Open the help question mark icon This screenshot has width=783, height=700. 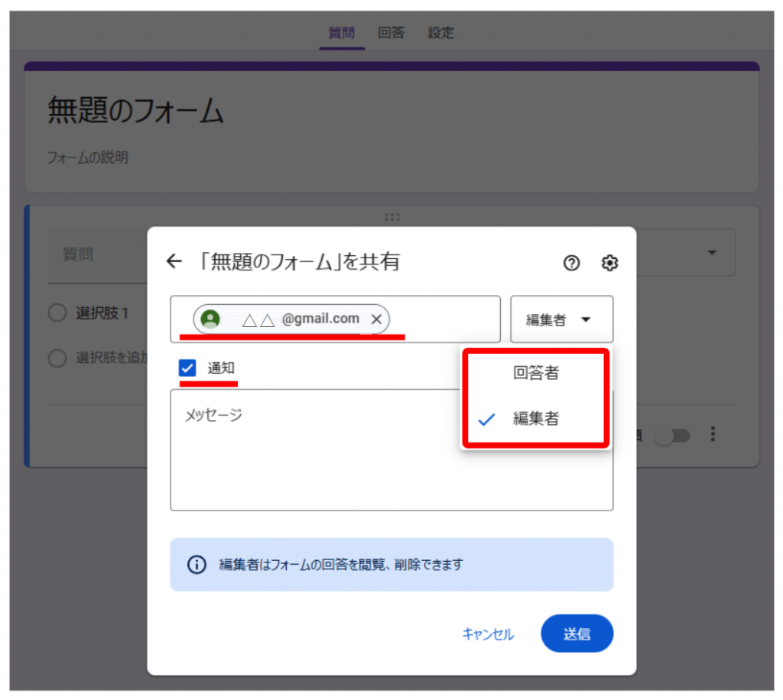[x=571, y=263]
